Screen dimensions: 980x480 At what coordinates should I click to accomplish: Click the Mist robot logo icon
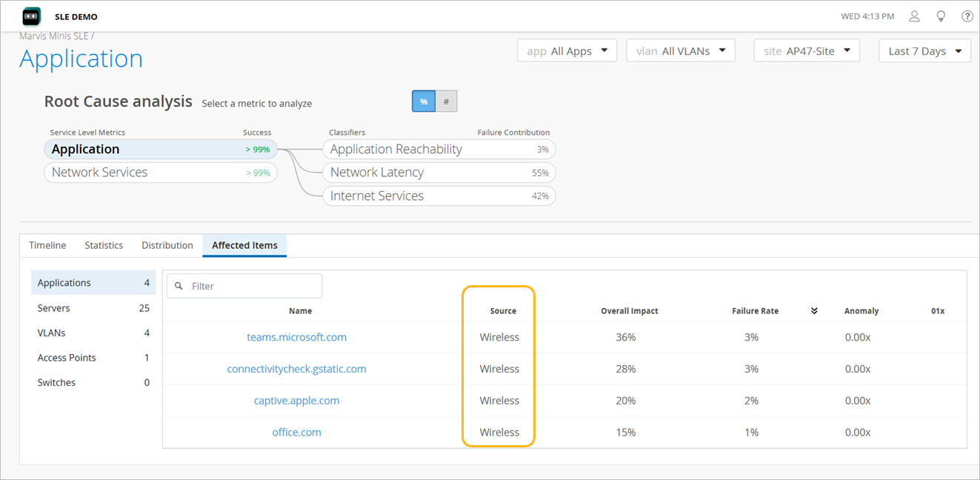click(x=31, y=16)
